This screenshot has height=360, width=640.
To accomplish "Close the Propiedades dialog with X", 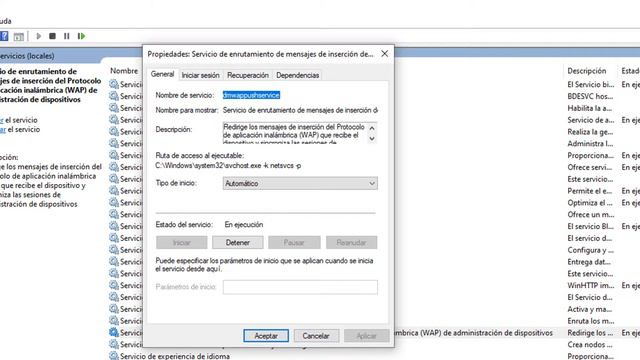I will click(x=384, y=54).
